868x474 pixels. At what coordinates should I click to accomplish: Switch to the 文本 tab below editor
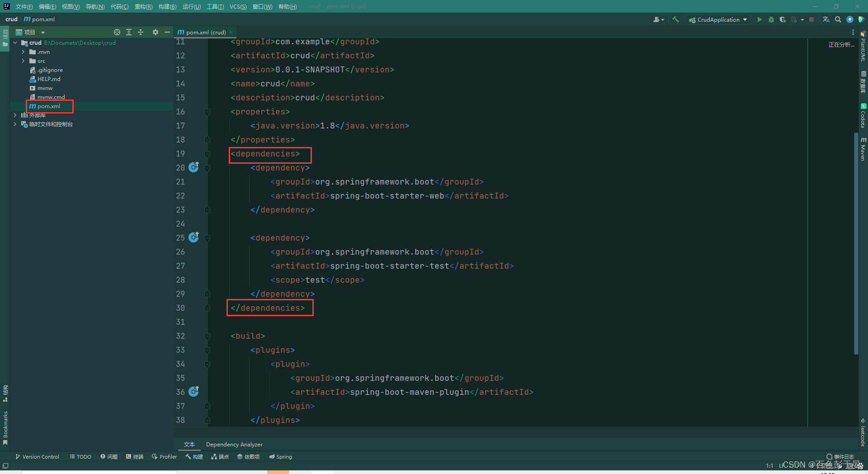(x=189, y=445)
